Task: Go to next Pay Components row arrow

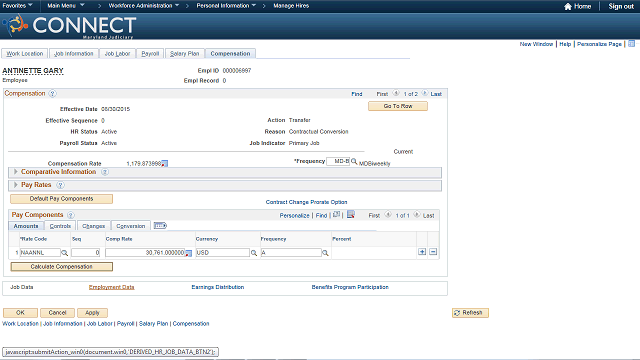Action: point(416,215)
